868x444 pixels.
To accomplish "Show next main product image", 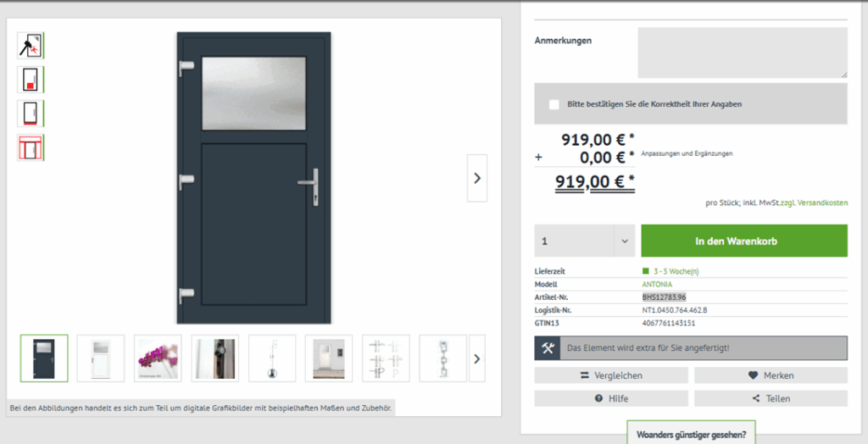I will pyautogui.click(x=477, y=178).
